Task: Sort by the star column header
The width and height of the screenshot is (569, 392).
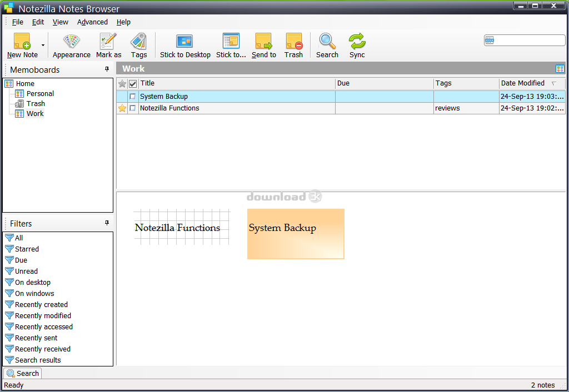Action: click(x=122, y=84)
